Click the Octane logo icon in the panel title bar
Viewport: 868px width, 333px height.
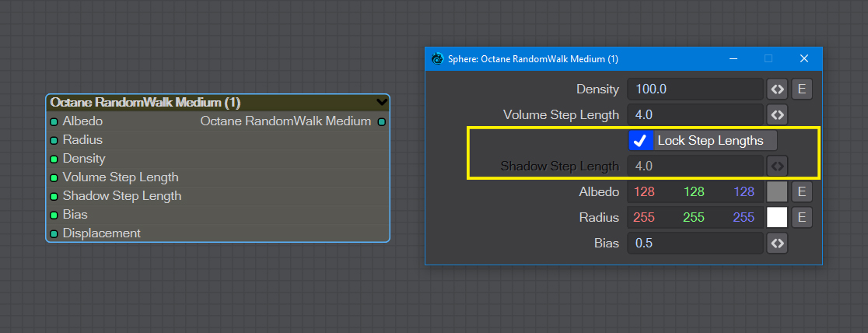[437, 58]
